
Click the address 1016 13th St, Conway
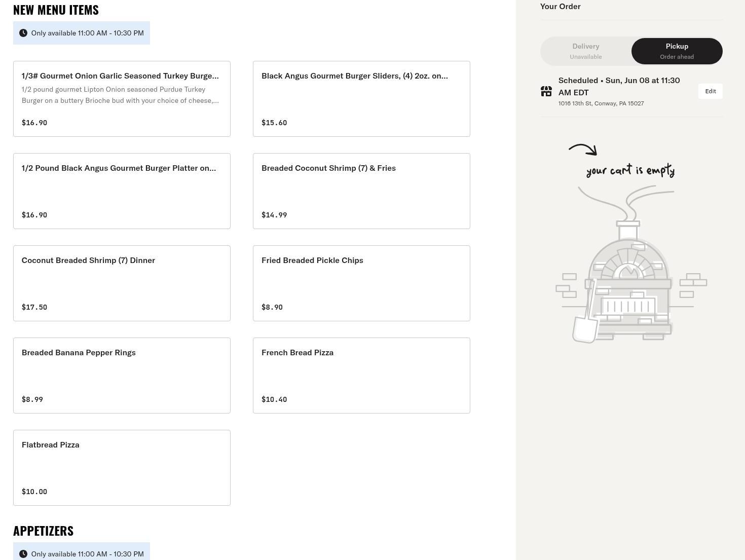[601, 103]
